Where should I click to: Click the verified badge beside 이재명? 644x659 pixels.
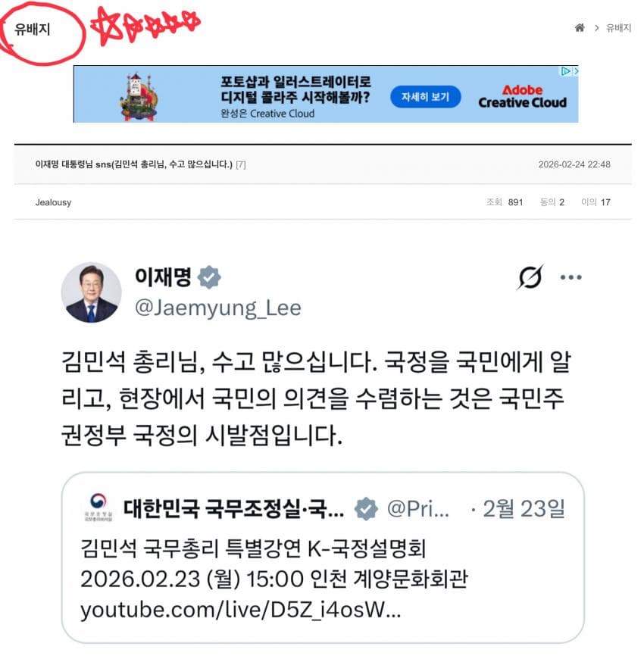coord(209,277)
